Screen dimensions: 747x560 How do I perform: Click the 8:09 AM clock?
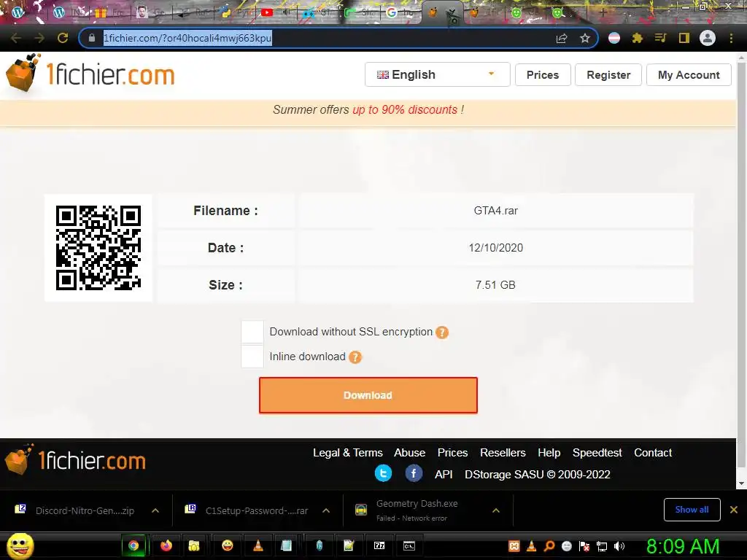683,546
